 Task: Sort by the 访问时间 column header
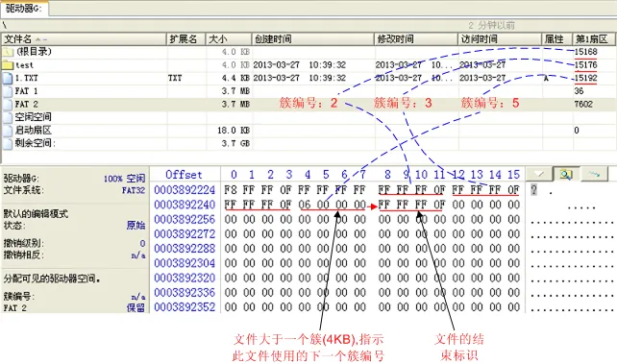(x=500, y=39)
